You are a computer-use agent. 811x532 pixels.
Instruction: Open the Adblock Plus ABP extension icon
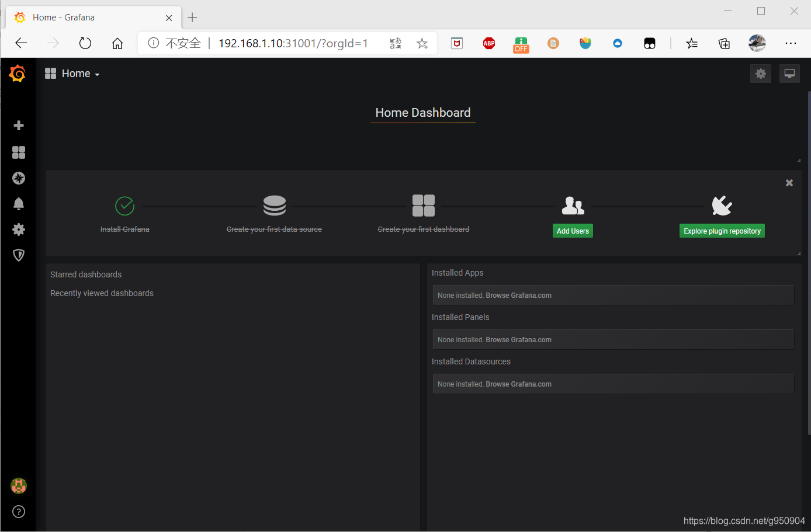pos(489,43)
